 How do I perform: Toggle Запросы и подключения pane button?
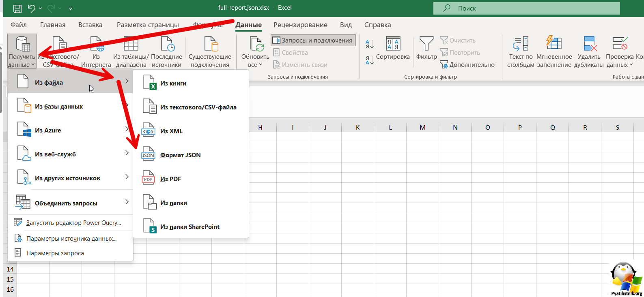tap(313, 41)
